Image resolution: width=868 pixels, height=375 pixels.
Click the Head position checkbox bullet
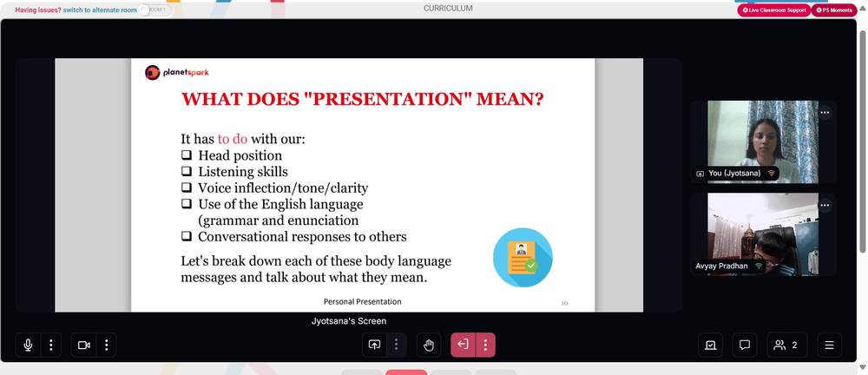[187, 155]
